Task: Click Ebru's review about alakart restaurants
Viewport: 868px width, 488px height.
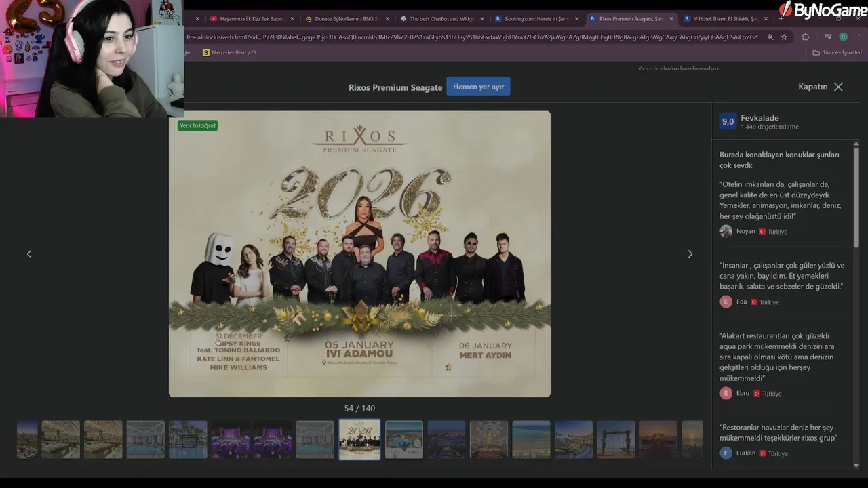Action: click(777, 357)
